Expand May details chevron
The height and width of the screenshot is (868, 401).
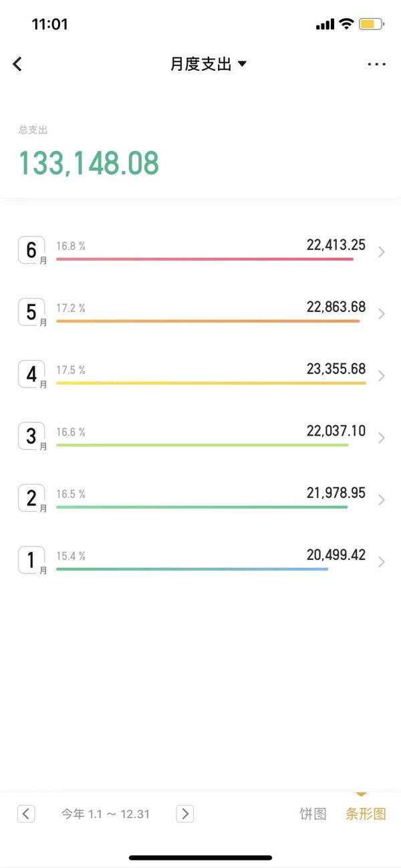[x=382, y=314]
